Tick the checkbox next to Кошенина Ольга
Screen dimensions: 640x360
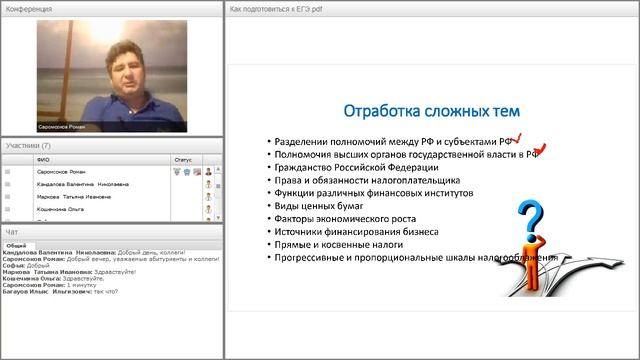[x=7, y=209]
